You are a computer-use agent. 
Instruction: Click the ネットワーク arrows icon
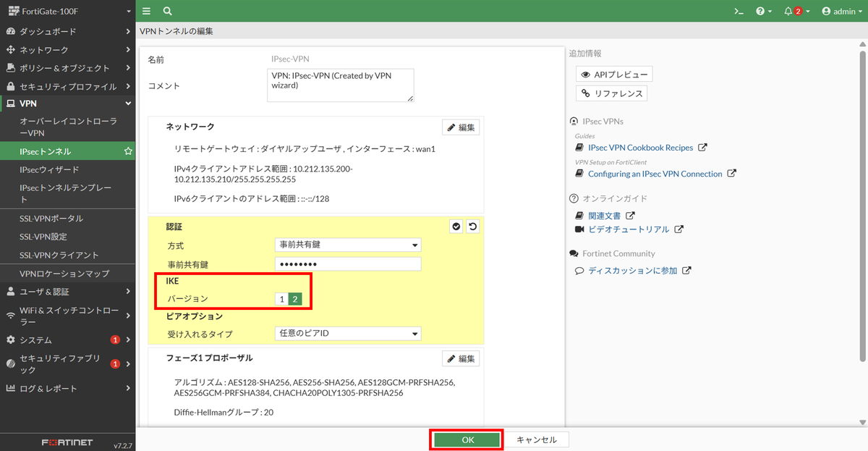(x=11, y=50)
